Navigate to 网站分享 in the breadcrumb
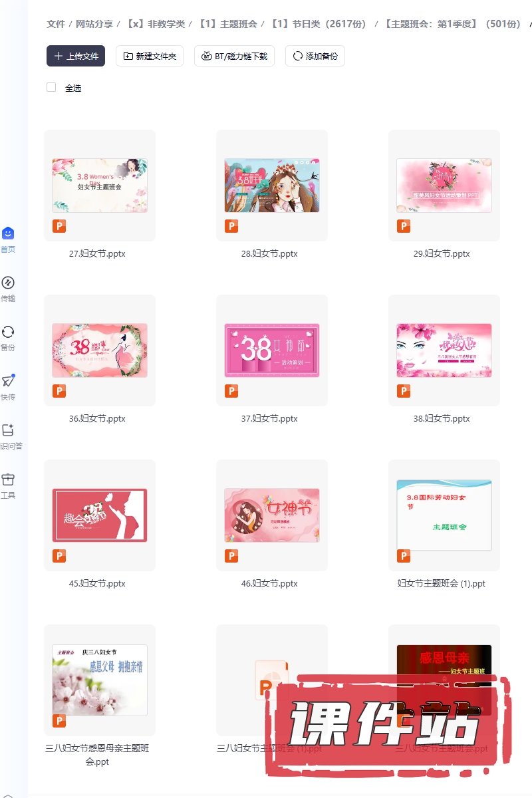Viewport: 532px width, 798px height. pos(93,24)
